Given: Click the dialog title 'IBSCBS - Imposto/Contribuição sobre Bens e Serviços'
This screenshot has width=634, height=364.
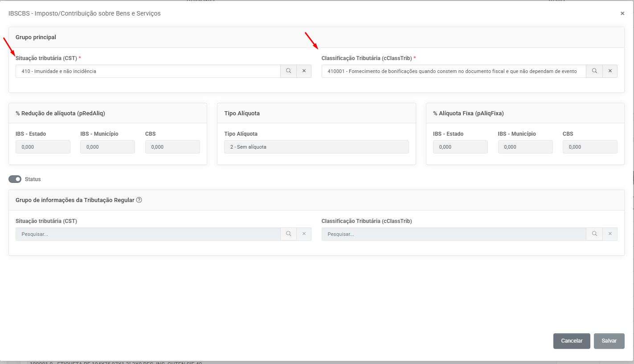Looking at the screenshot, I should (x=85, y=14).
